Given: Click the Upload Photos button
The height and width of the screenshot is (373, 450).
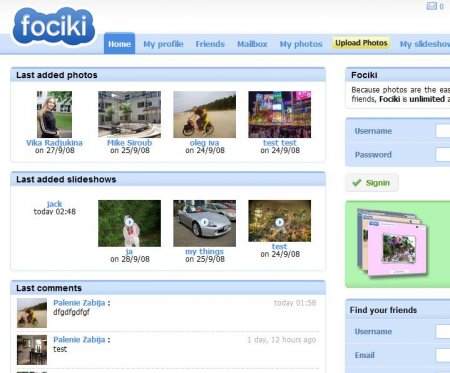Looking at the screenshot, I should [x=361, y=43].
